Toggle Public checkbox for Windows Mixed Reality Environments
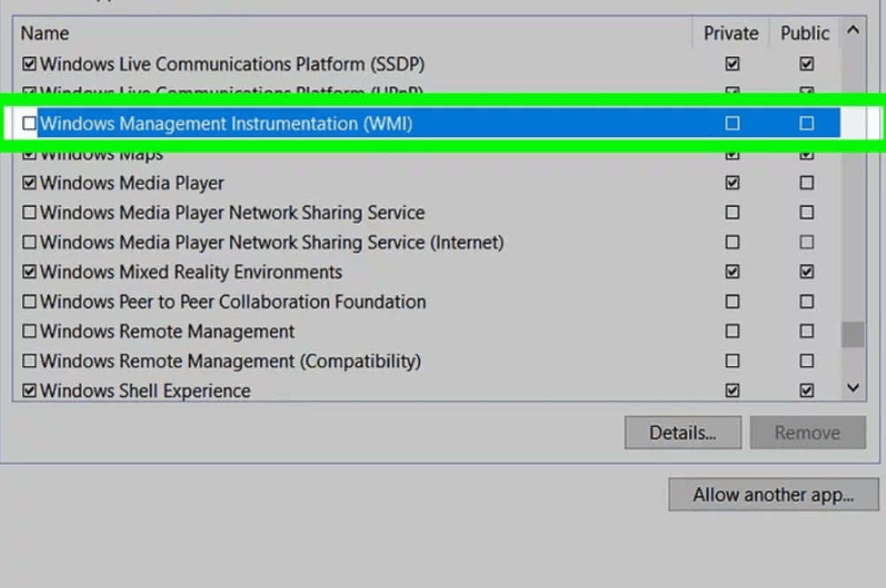The image size is (886, 588). tap(807, 271)
